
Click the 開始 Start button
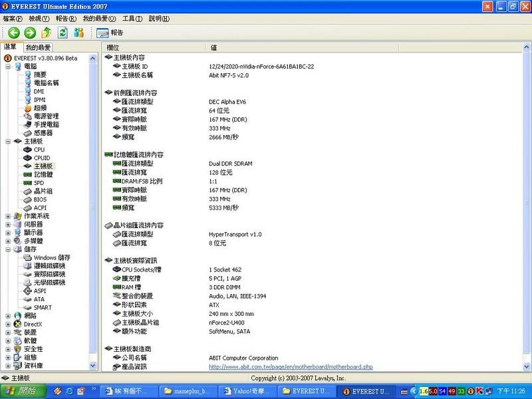coord(23,391)
